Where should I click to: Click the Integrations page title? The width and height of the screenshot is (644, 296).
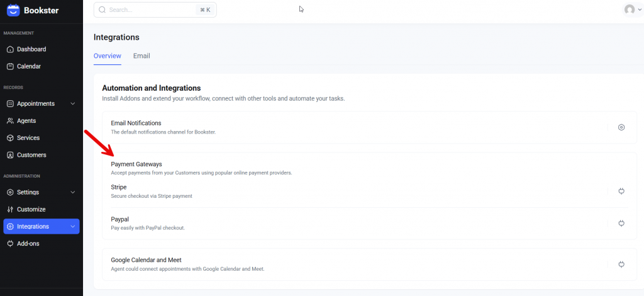click(116, 37)
